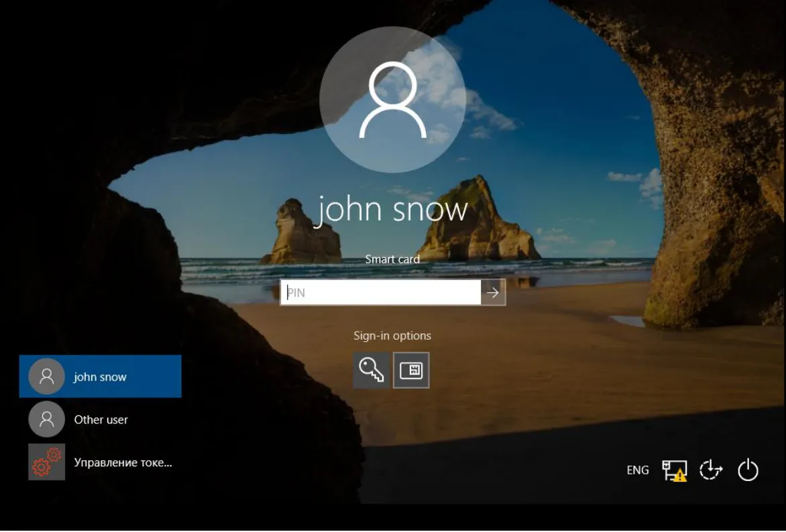Open the ENG input language switcher
The width and height of the screenshot is (786, 532).
(638, 470)
